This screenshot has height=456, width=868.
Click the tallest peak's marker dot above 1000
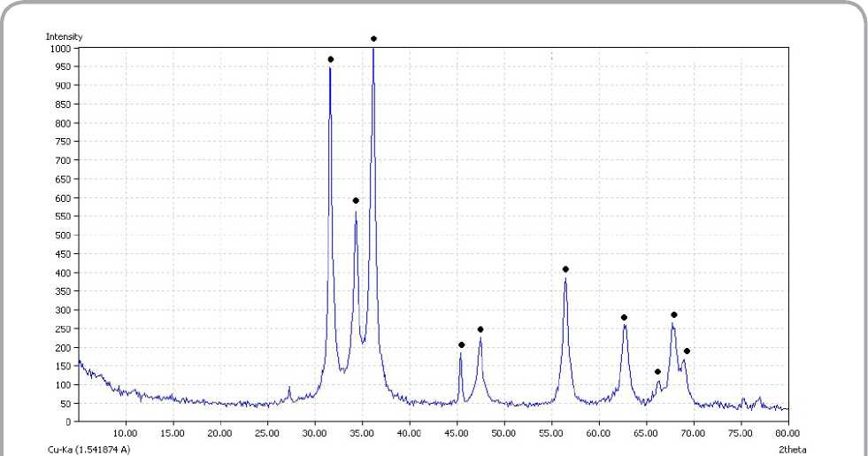point(373,39)
